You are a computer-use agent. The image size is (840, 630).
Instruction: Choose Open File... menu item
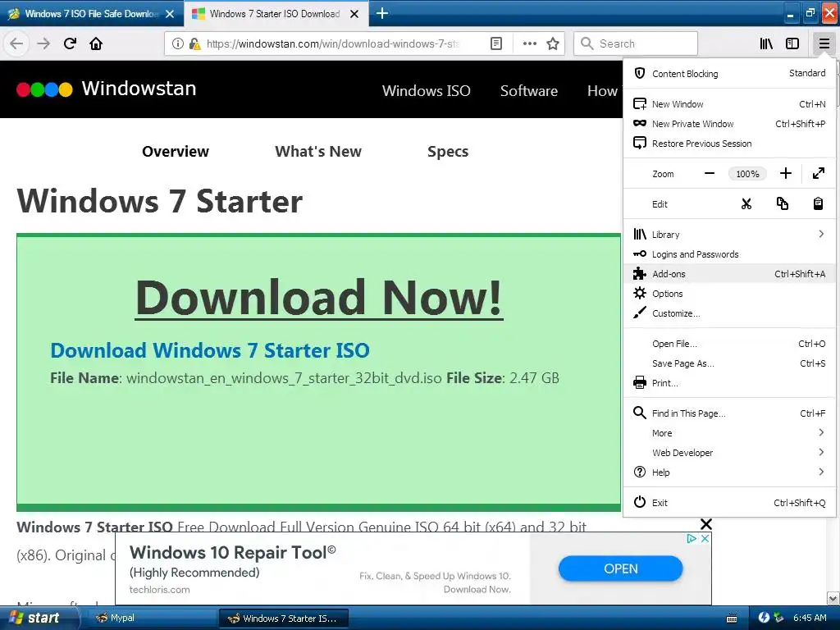(x=729, y=344)
